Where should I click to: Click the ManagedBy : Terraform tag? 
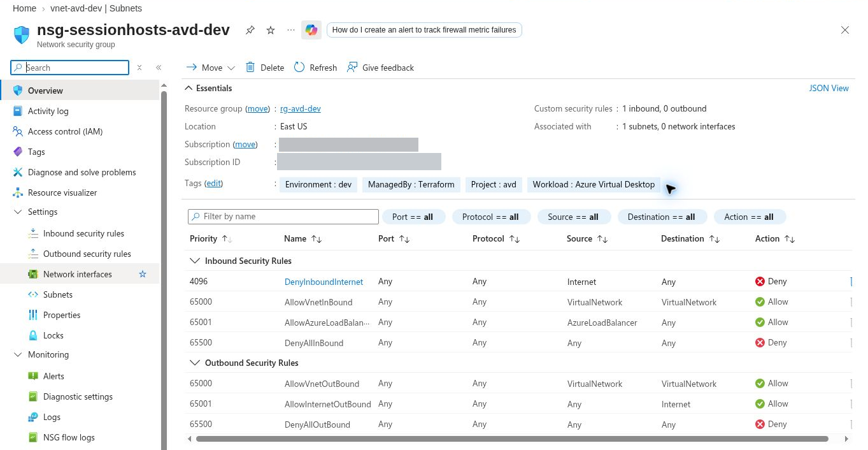pyautogui.click(x=411, y=184)
